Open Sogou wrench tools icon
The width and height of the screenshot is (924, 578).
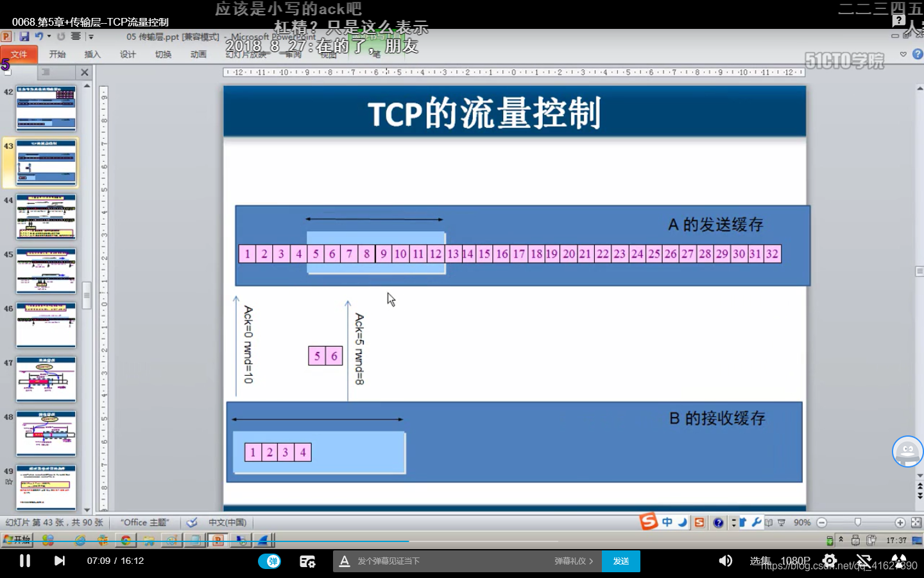(x=757, y=522)
